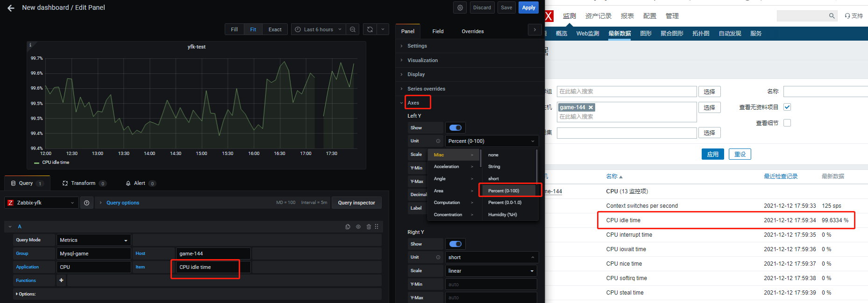Open the Query Mode Metrics dropdown

click(93, 240)
